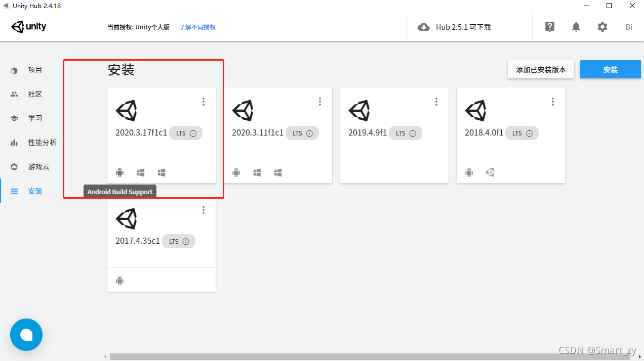Click the Android icon on the 2018.4.0f1 card
Viewport: 644px width, 361px height.
click(469, 172)
